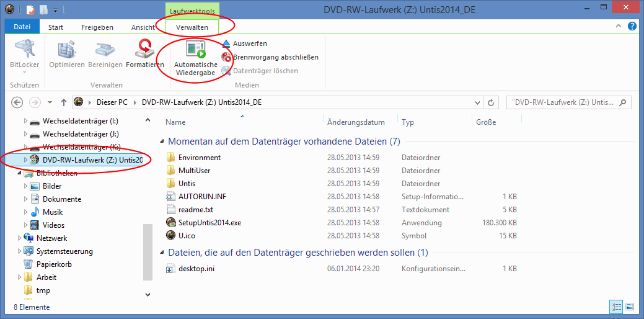Eject the disc with Auswerfen
The height and width of the screenshot is (319, 644).
[x=250, y=43]
